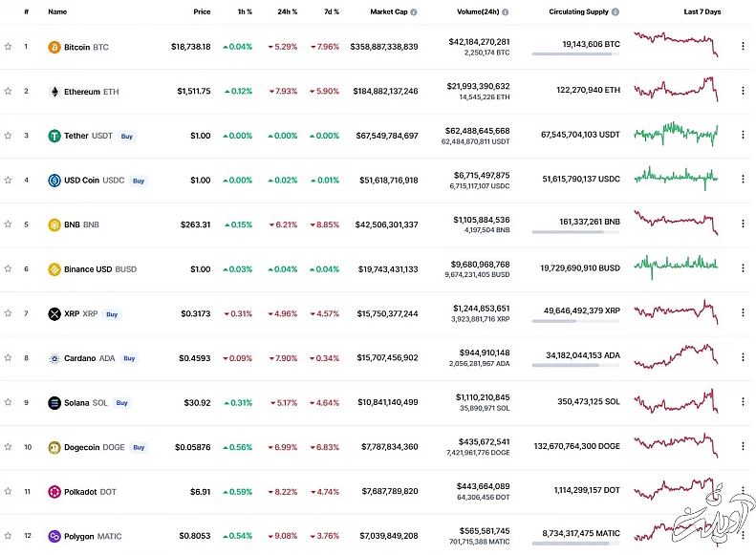Sort table by the Price header
Screen dimensions: 756x555
[201, 12]
